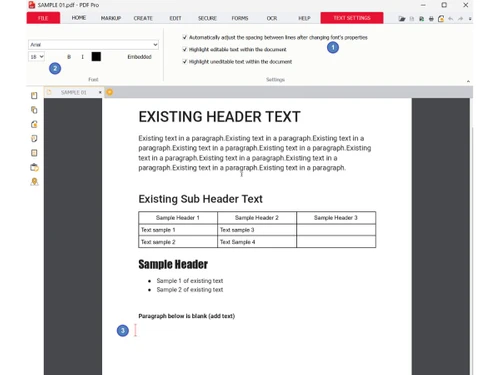
Task: Click the Text Sample 4 cell
Action: tap(257, 242)
